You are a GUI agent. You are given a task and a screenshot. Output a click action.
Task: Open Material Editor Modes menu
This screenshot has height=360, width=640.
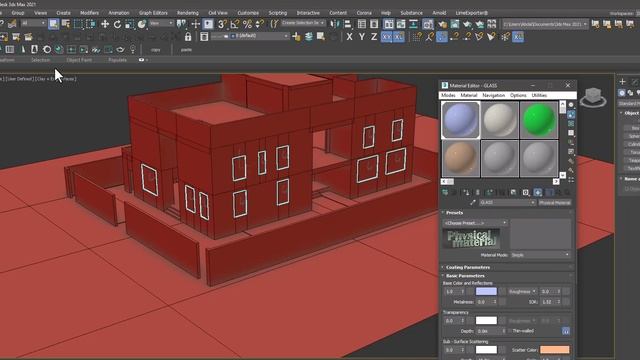448,95
